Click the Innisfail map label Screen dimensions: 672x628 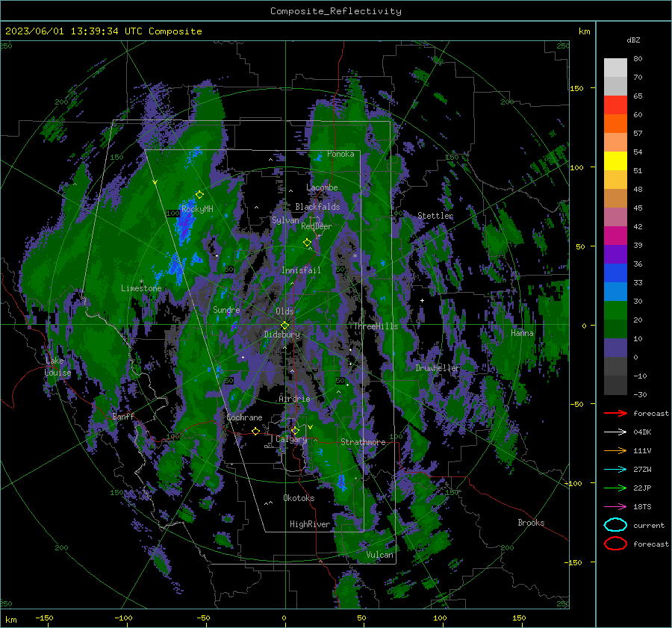coord(301,270)
